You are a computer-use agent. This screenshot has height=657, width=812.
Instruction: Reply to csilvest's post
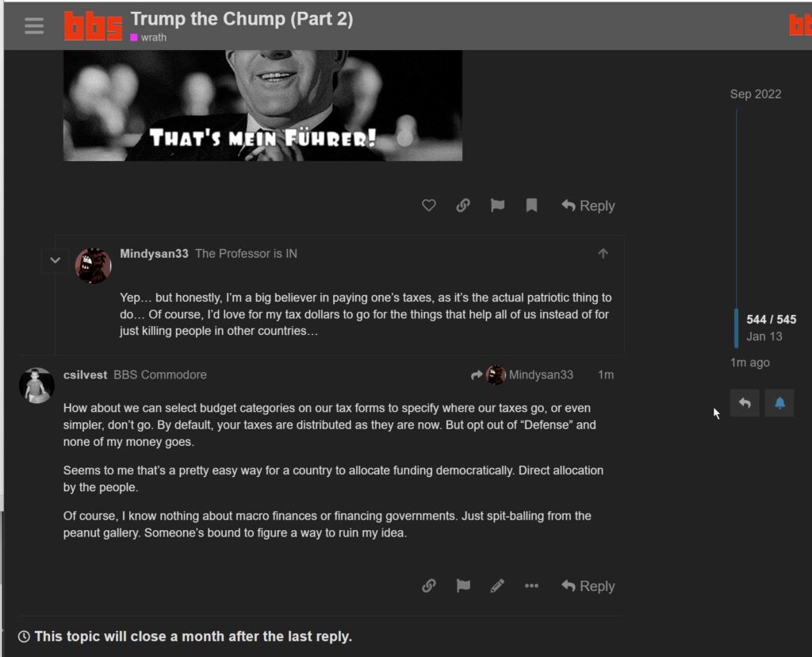pyautogui.click(x=588, y=586)
